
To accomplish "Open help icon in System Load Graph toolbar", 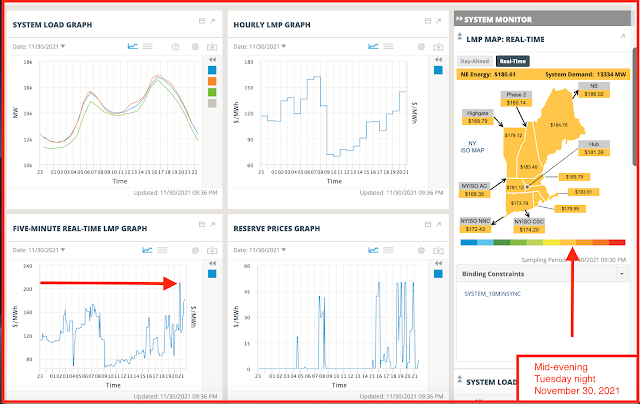I will (176, 47).
